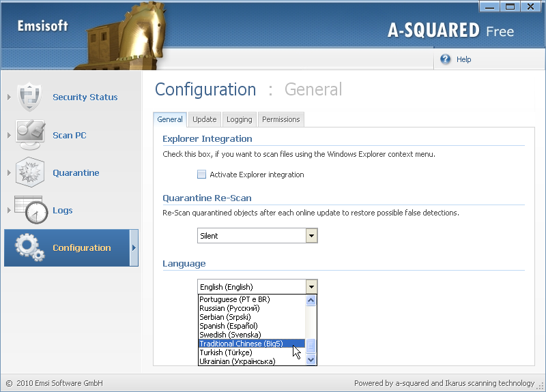
Task: Click the Quarantine hexagon icon
Action: (x=30, y=172)
